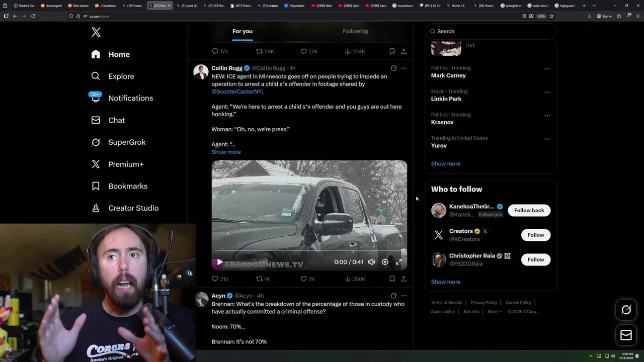Open Krasnov trending topic
The width and height of the screenshot is (644, 362).
coord(442,122)
